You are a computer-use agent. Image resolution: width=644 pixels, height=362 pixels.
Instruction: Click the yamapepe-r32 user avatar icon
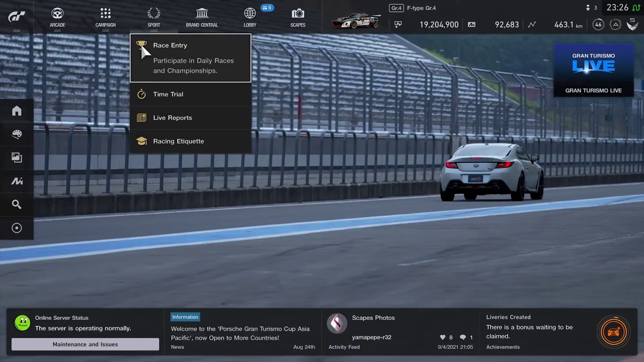pos(337,324)
